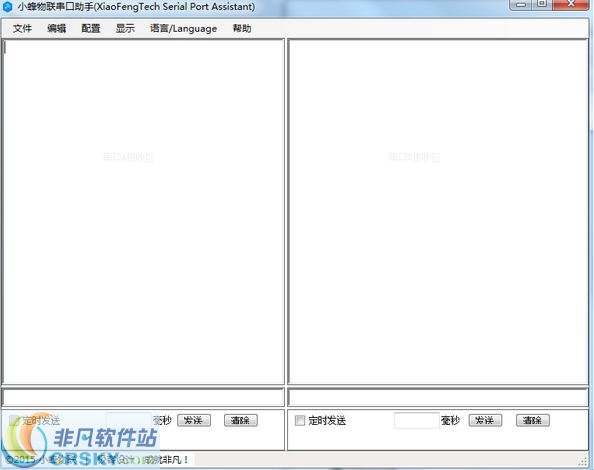Image resolution: width=594 pixels, height=470 pixels.
Task: Click inside the right serial receive area
Action: click(438, 212)
